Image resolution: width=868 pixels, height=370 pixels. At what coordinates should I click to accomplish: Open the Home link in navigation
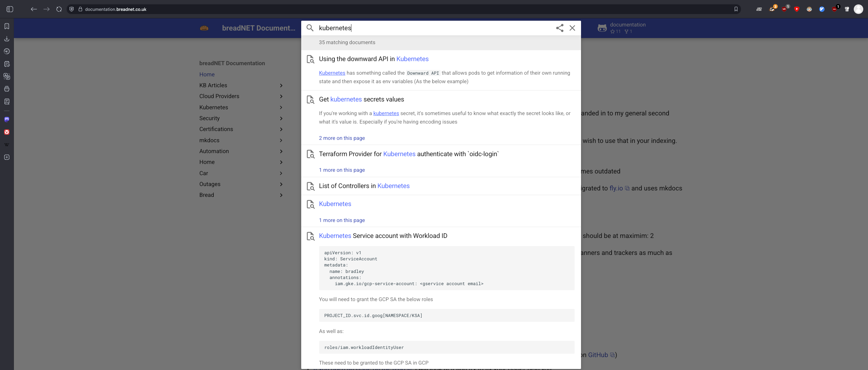pyautogui.click(x=207, y=74)
